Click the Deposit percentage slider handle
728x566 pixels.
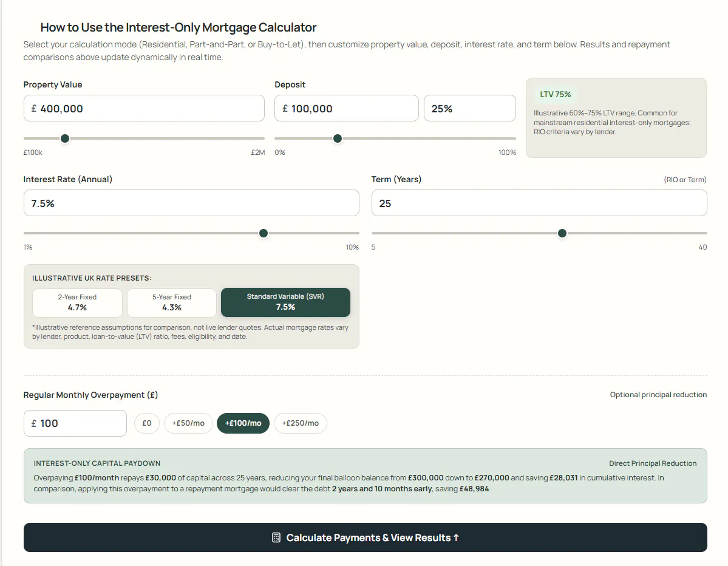[338, 138]
